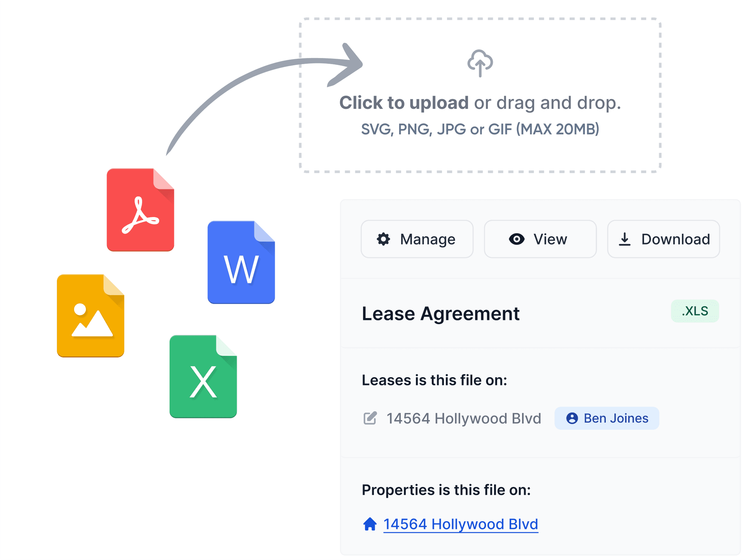Click the 14564 Hollywood Blvd lease entry
Image resolution: width=747 pixels, height=560 pixels.
coord(464,418)
